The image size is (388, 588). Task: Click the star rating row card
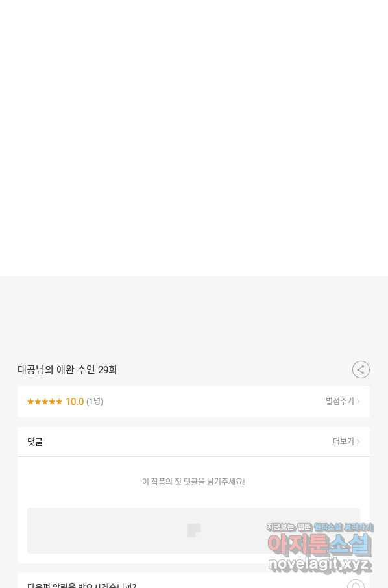point(193,402)
